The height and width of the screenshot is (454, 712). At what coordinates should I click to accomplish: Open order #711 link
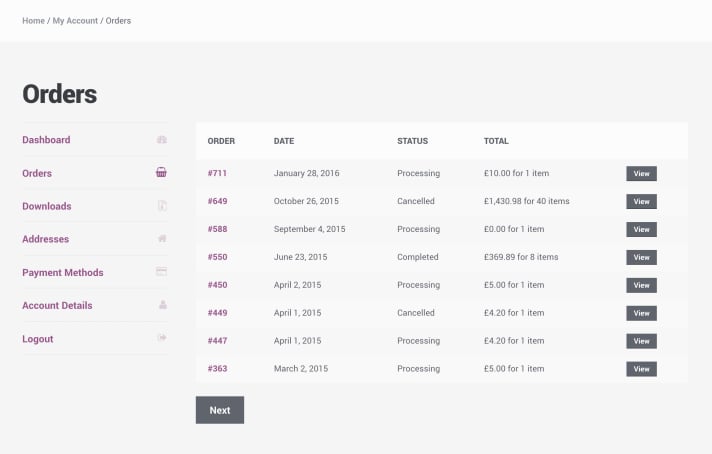(217, 173)
